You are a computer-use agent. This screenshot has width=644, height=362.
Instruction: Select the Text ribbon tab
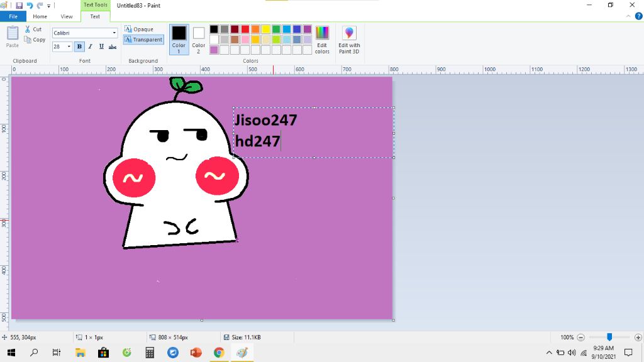[95, 16]
